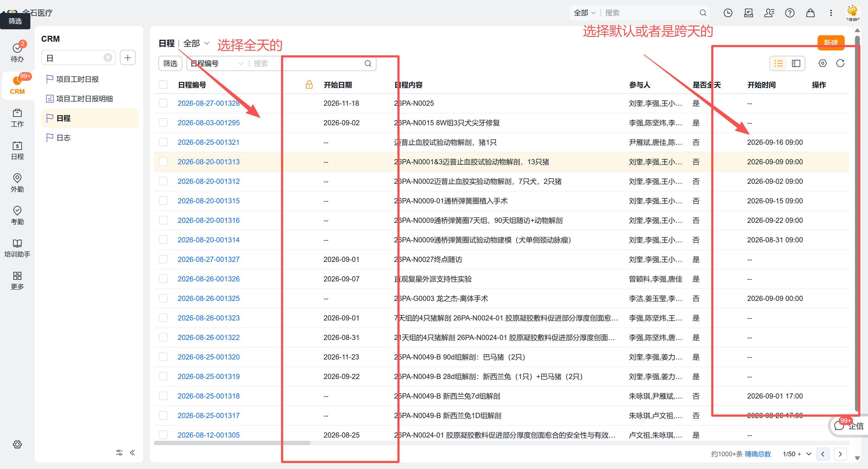868x469 pixels.
Task: Open the 培训助手 training assistant
Action: pyautogui.click(x=17, y=248)
